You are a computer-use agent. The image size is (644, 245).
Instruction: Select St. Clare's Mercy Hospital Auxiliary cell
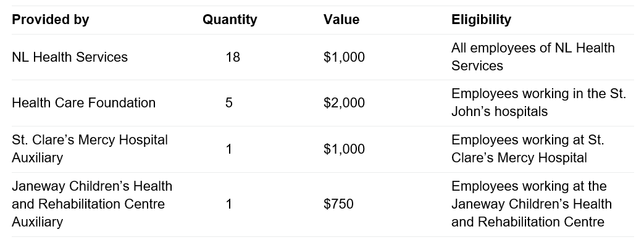(90, 149)
